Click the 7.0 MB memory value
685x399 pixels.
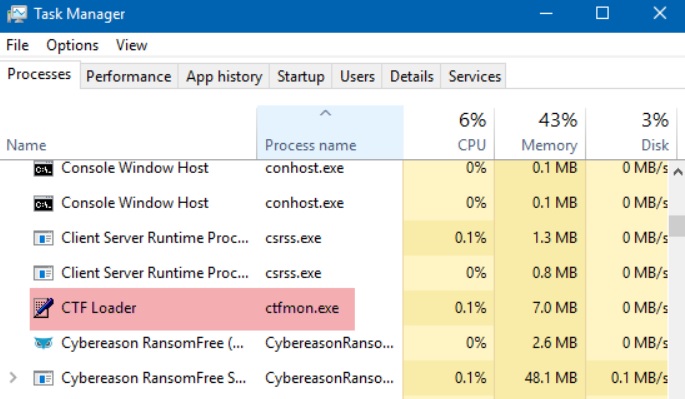tap(554, 308)
